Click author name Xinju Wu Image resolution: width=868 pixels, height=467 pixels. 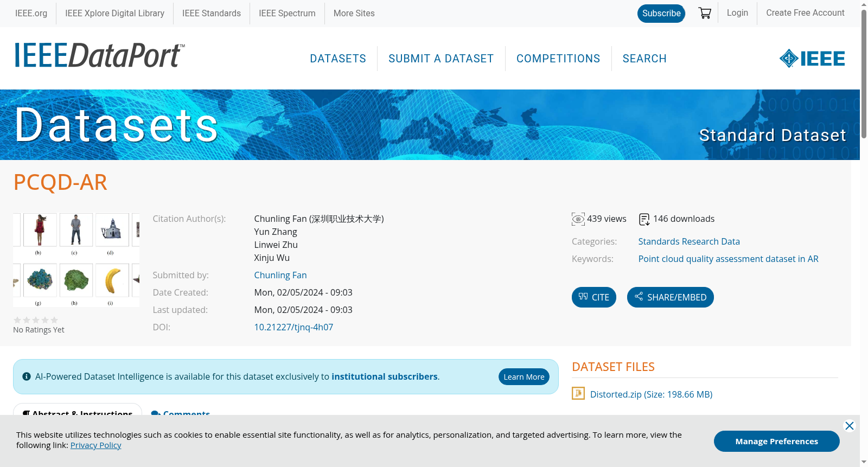click(x=272, y=258)
